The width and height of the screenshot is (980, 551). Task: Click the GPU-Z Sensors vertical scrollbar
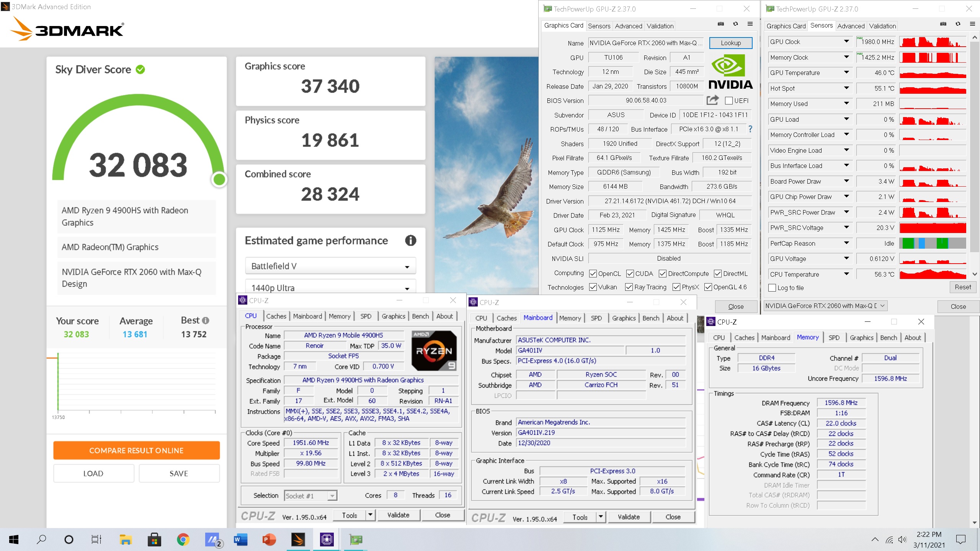pyautogui.click(x=975, y=156)
